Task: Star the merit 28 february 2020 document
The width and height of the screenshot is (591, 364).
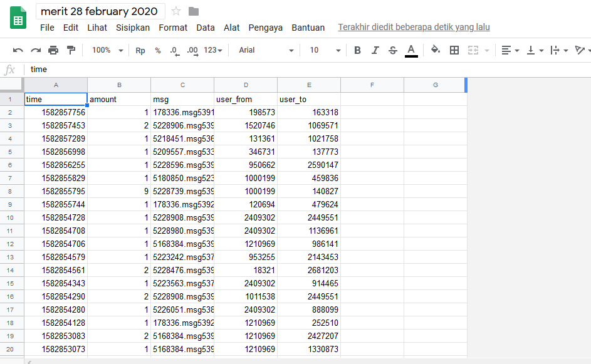Action: click(175, 11)
